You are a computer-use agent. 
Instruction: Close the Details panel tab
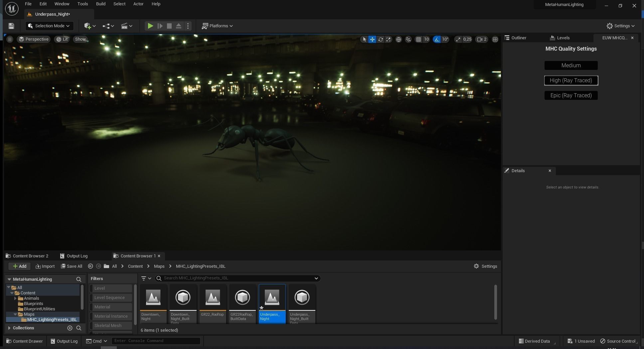tap(550, 171)
